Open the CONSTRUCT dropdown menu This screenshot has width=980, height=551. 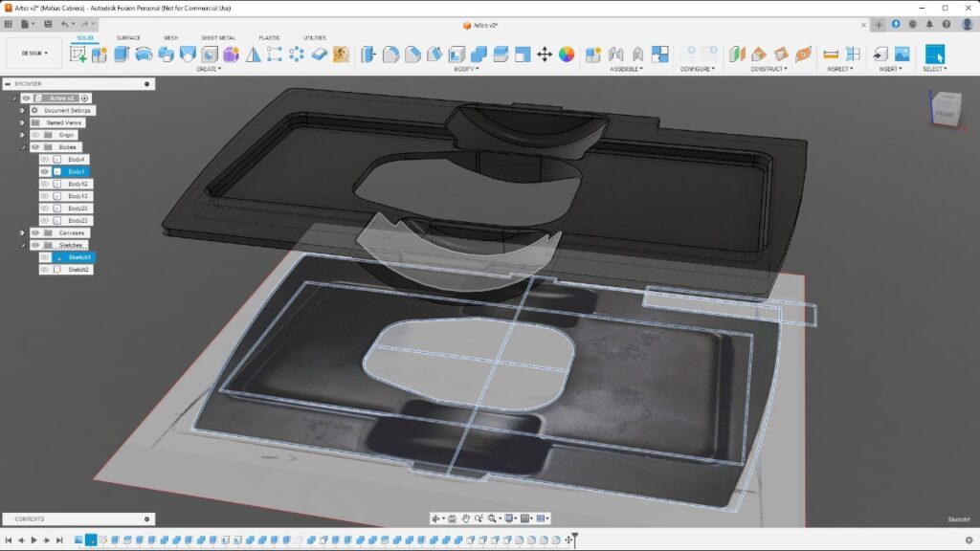coord(768,69)
